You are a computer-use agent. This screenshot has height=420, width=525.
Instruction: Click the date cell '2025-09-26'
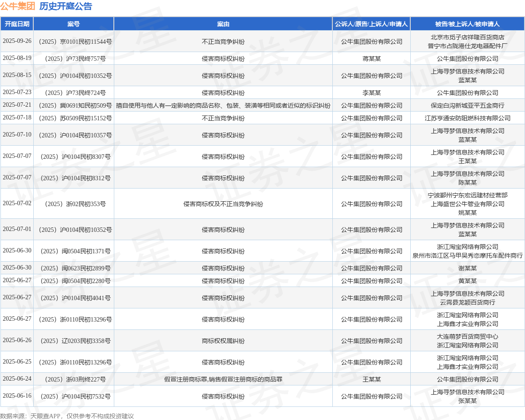click(x=17, y=41)
